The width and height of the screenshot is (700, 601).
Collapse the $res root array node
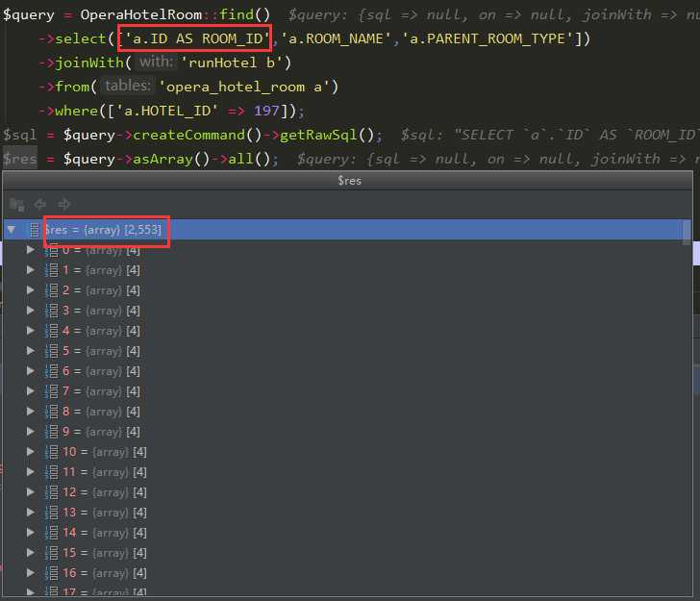[12, 230]
